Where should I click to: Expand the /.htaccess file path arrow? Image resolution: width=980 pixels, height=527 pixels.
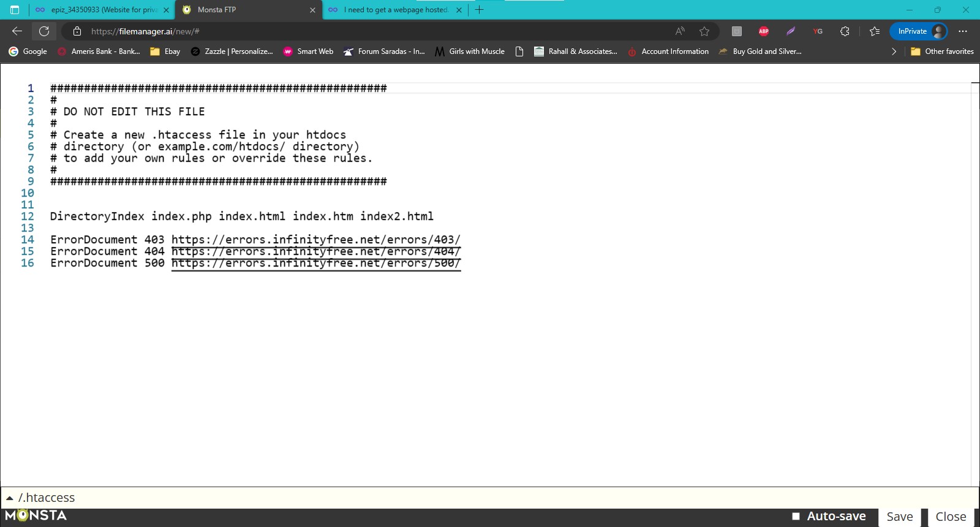[10, 498]
